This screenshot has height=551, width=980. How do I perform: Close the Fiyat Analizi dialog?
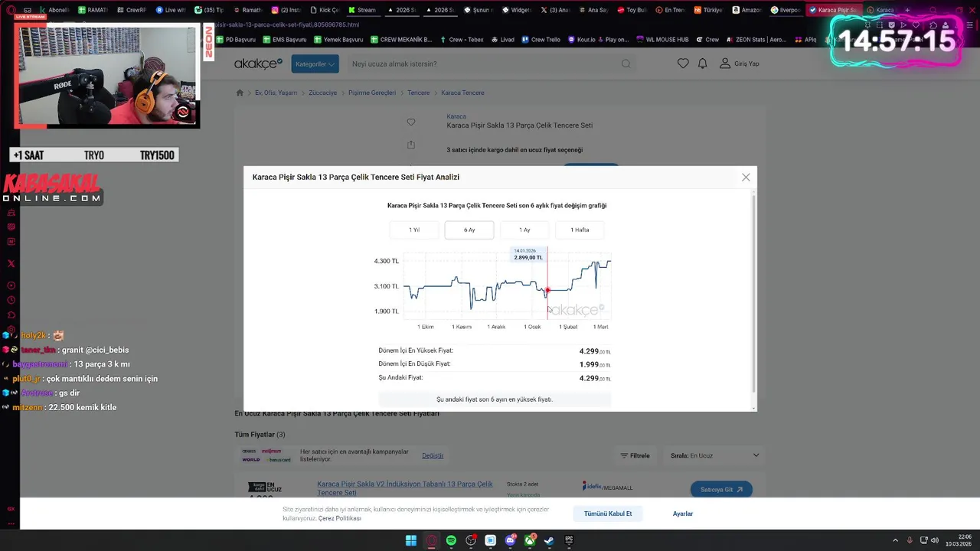(x=746, y=178)
